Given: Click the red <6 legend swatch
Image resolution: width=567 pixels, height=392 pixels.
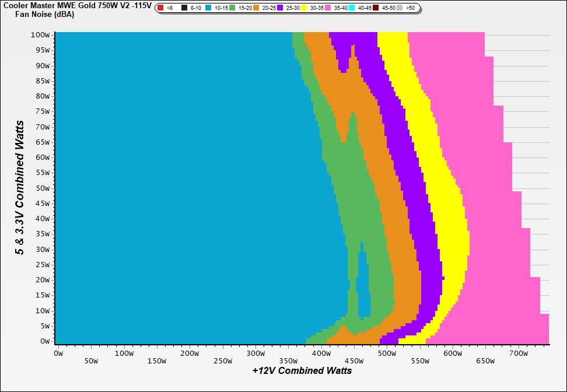Looking at the screenshot, I should (161, 8).
